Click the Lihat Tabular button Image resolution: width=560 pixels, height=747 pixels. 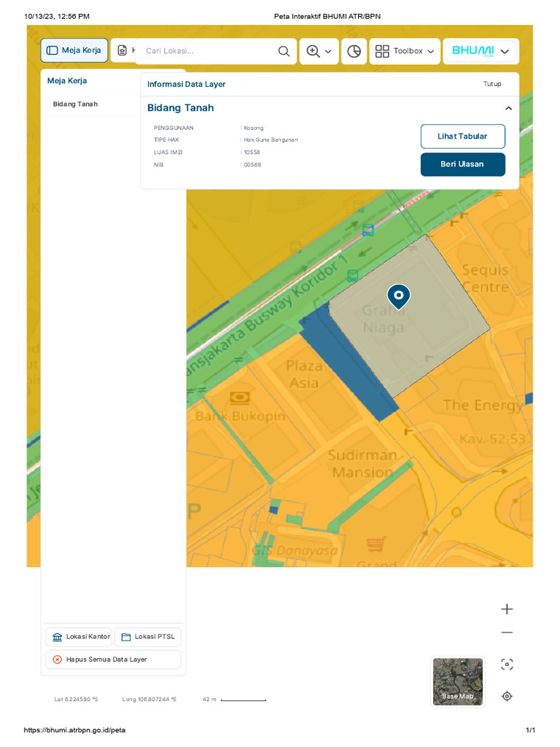462,136
